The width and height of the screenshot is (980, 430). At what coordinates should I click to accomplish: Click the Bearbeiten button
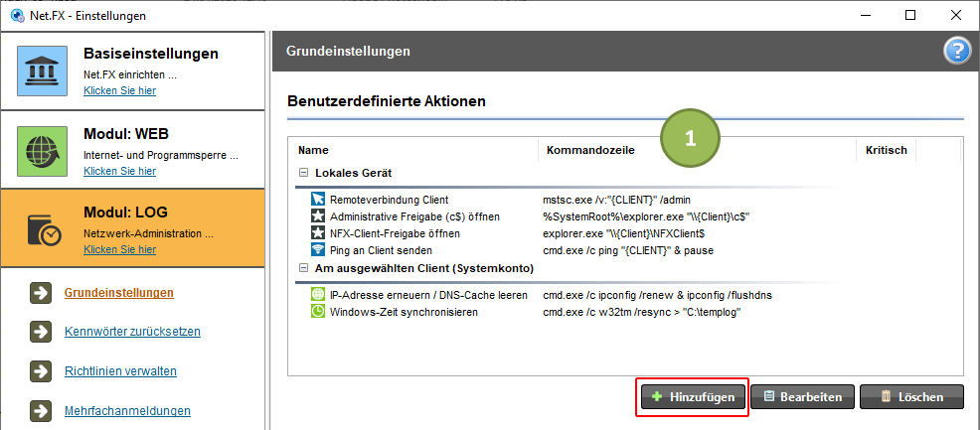(x=802, y=397)
